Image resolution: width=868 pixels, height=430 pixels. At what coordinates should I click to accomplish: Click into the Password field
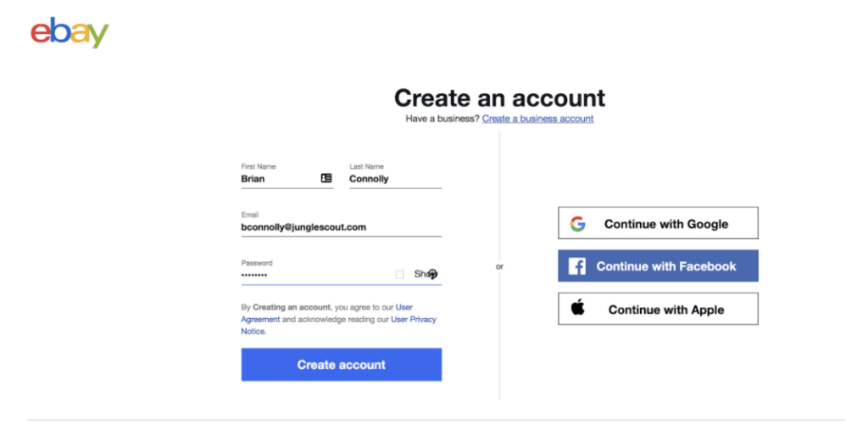314,275
